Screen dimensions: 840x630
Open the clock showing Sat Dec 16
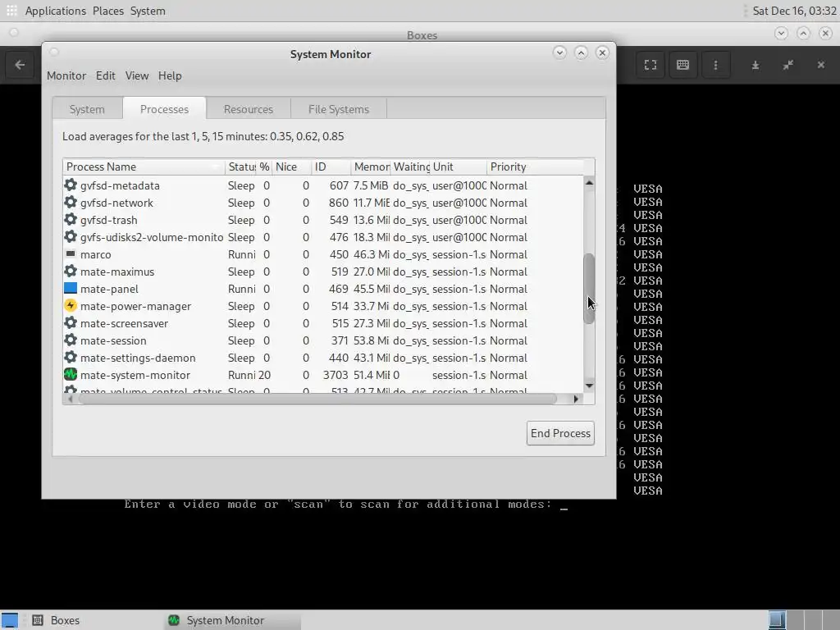794,11
